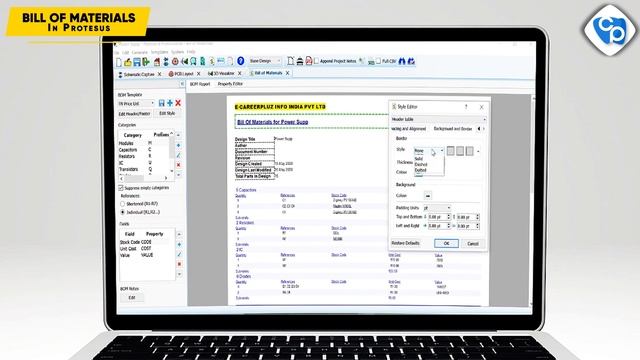Collapse the left BOM settings panel
The width and height of the screenshot is (640, 360).
point(182,84)
